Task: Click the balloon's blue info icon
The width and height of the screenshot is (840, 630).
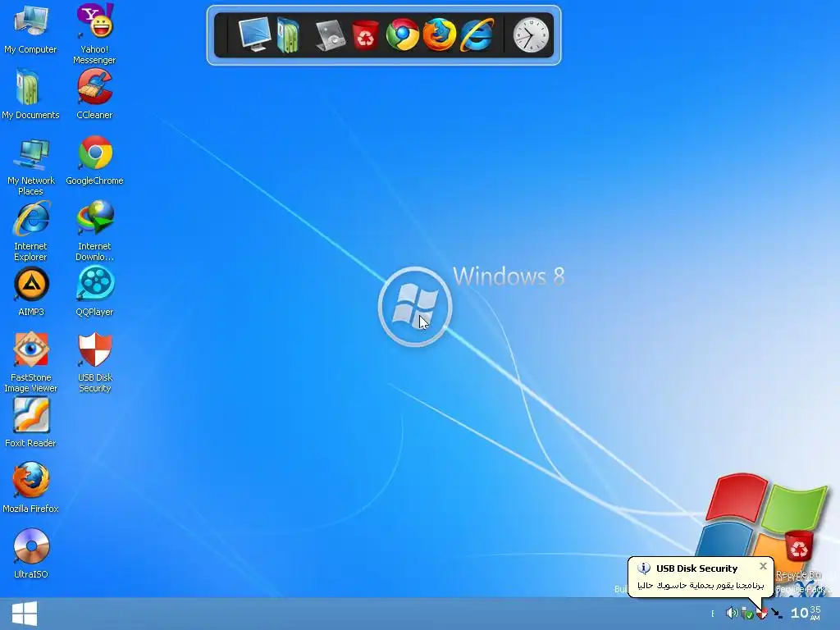Action: point(643,568)
